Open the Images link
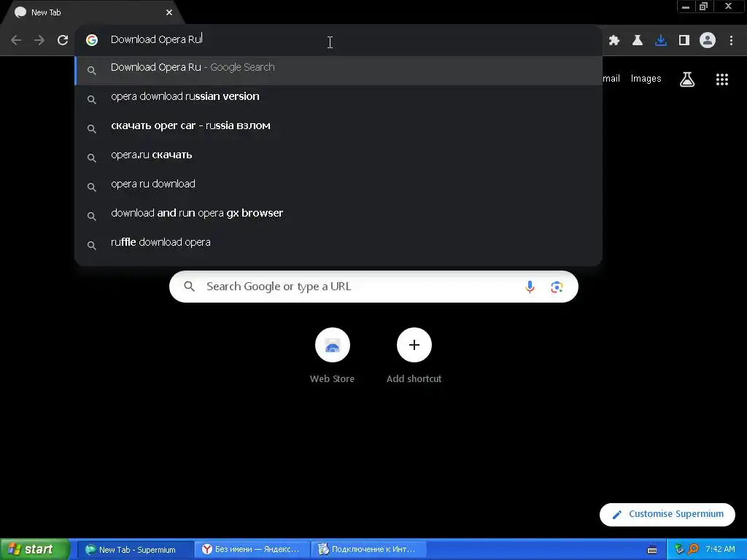Image resolution: width=747 pixels, height=560 pixels. [x=646, y=79]
